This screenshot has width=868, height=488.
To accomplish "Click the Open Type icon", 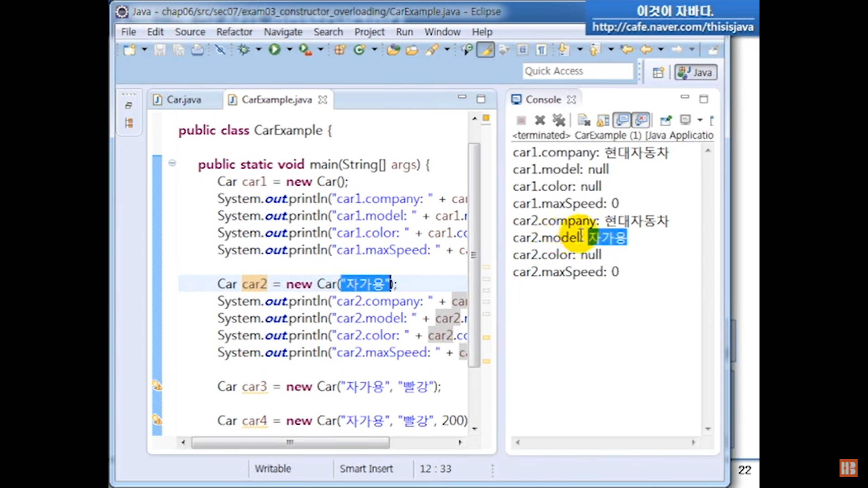I will tap(393, 50).
